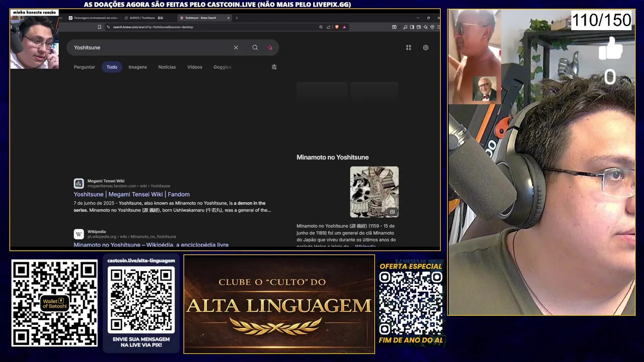Open the search filters sliders icon
Viewport: 644px width, 362px height.
click(x=274, y=67)
